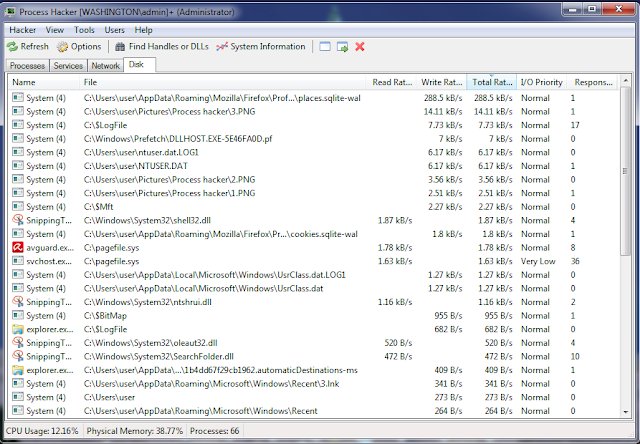
Task: Select the Process hacker\1.PNG file row
Action: click(x=313, y=193)
